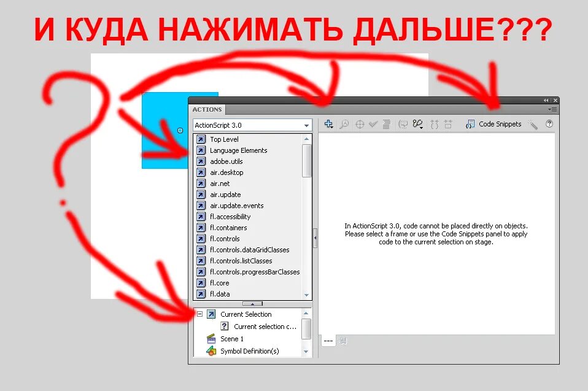Open Actions panel Help via question mark icon
588x391 pixels.
[x=549, y=124]
